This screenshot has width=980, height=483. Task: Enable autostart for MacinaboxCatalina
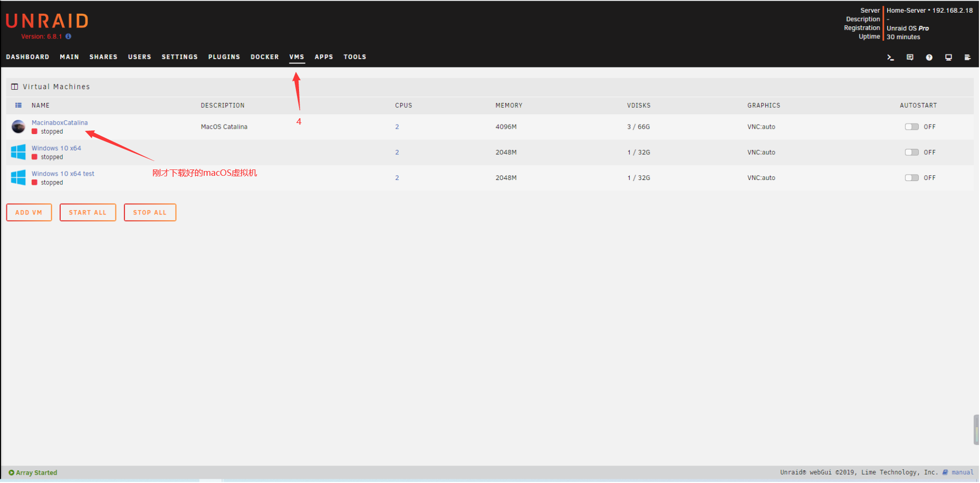(911, 127)
